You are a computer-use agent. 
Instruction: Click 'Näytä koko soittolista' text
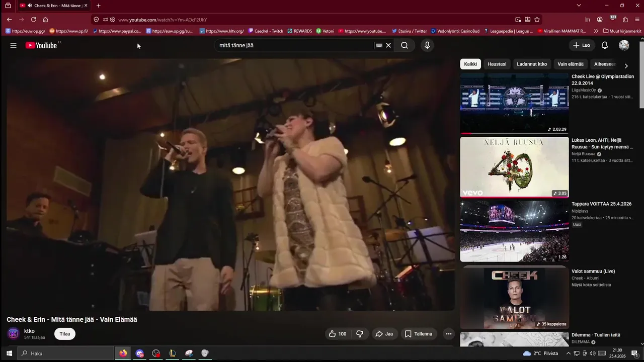click(x=591, y=285)
